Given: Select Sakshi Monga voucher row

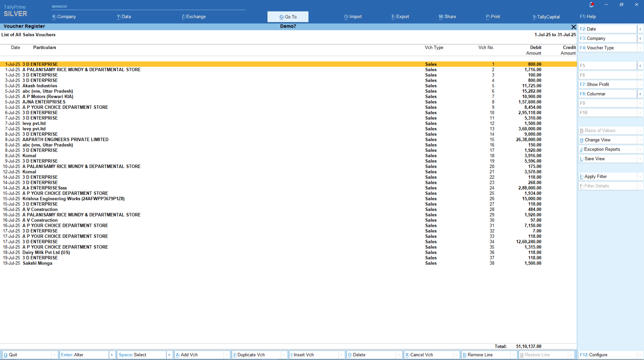Looking at the screenshot, I should click(288, 263).
